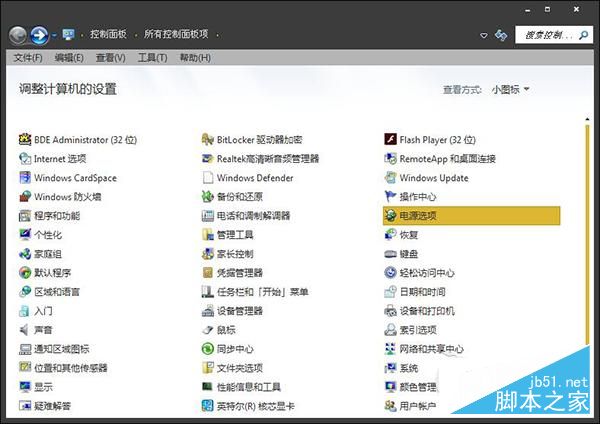Click the Windows Defender icon
The width and height of the screenshot is (600, 424).
207,178
